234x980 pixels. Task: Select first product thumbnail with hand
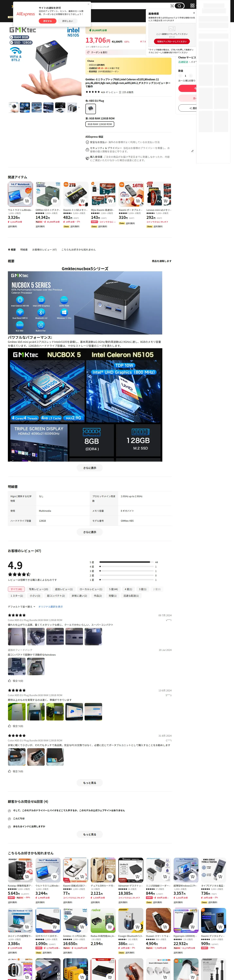point(13,107)
